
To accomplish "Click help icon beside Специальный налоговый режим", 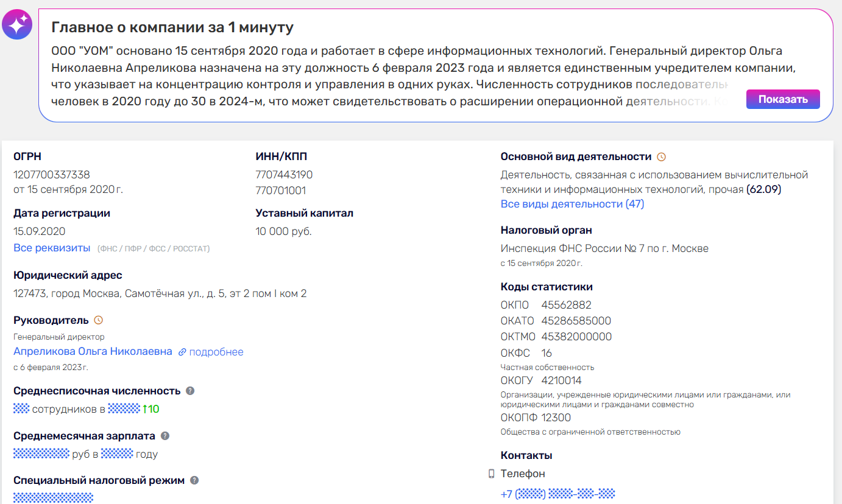I will click(x=194, y=480).
